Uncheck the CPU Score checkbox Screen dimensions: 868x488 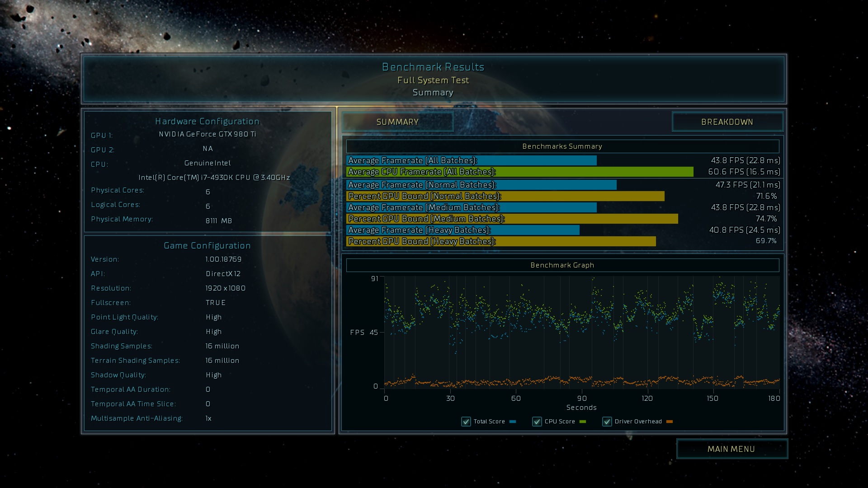(x=537, y=422)
